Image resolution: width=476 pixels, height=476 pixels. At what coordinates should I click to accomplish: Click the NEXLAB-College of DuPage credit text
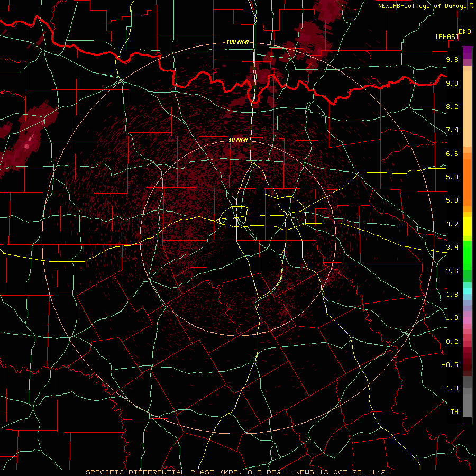tap(422, 6)
